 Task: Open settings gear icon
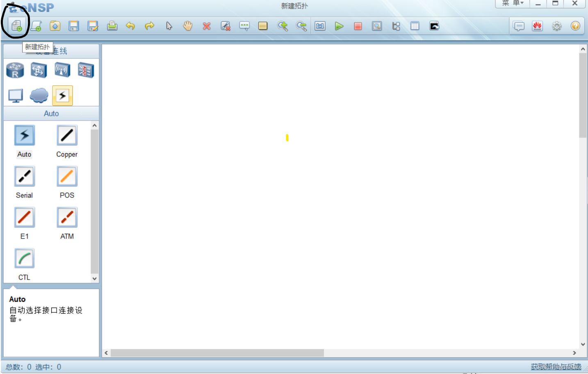[x=556, y=26]
